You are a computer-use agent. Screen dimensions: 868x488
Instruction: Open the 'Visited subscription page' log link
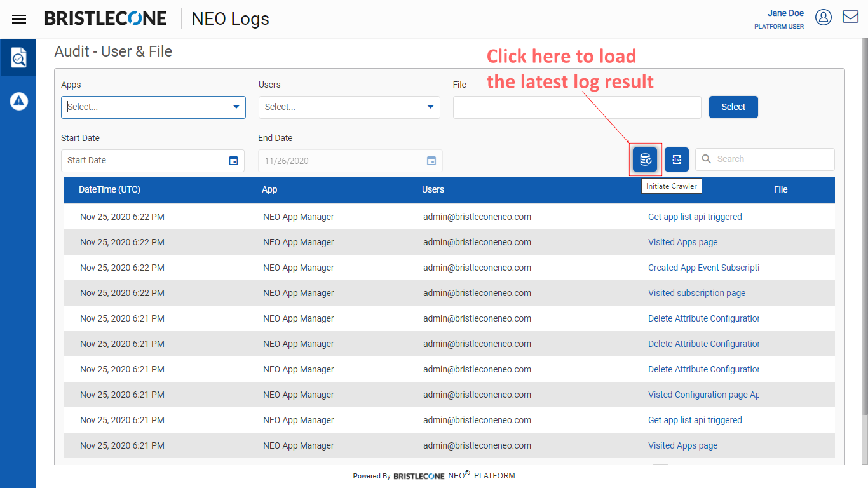696,293
